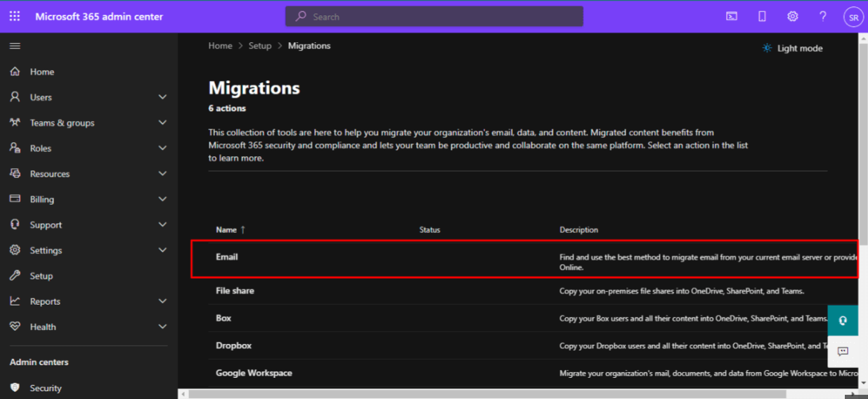Click the Security shield icon

[x=15, y=388]
